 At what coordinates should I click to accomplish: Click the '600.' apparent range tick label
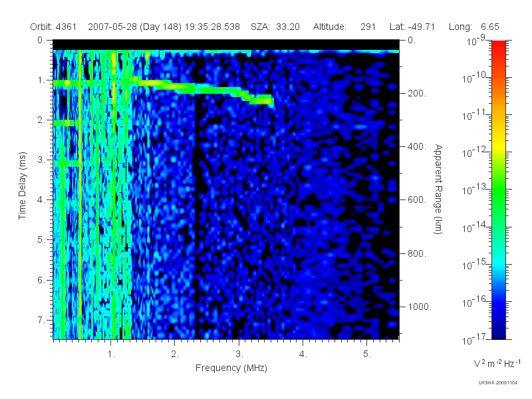(417, 200)
